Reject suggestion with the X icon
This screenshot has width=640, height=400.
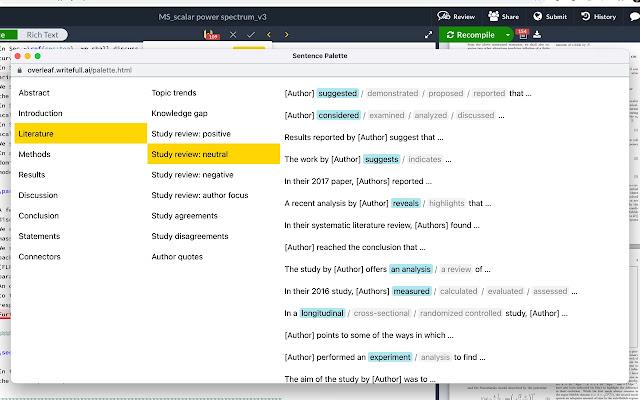pyautogui.click(x=233, y=35)
